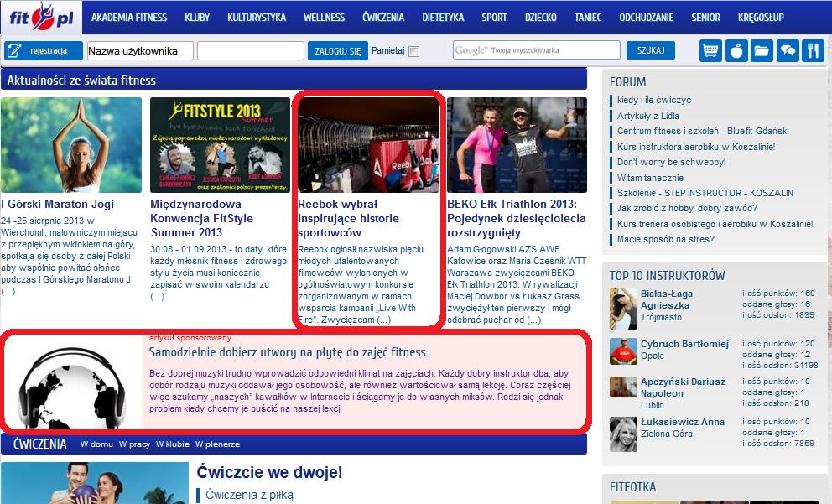The height and width of the screenshot is (504, 832).
Task: Open the folder icon in toolbar
Action: pos(762,51)
